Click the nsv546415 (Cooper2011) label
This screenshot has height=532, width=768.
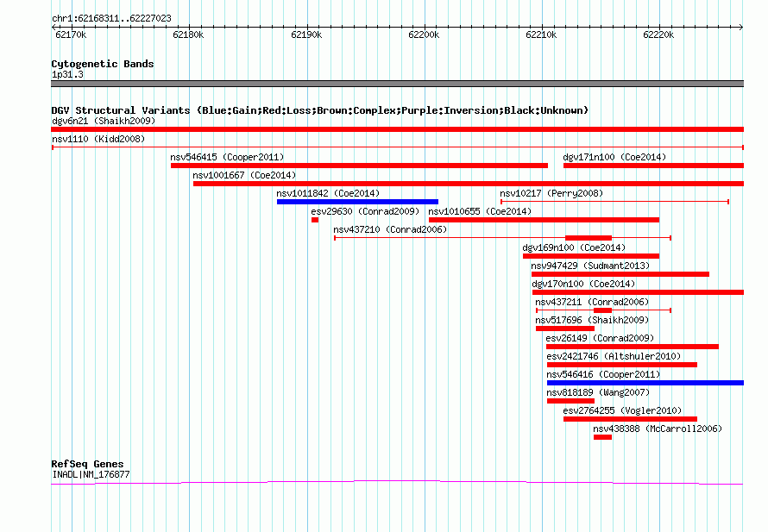tap(227, 157)
